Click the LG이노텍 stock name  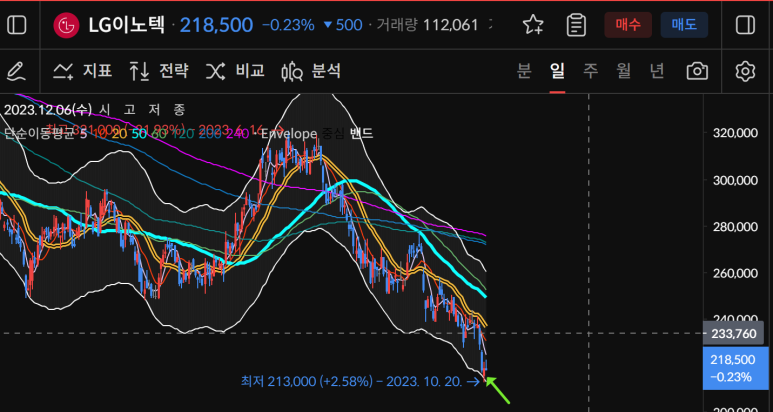coord(126,25)
